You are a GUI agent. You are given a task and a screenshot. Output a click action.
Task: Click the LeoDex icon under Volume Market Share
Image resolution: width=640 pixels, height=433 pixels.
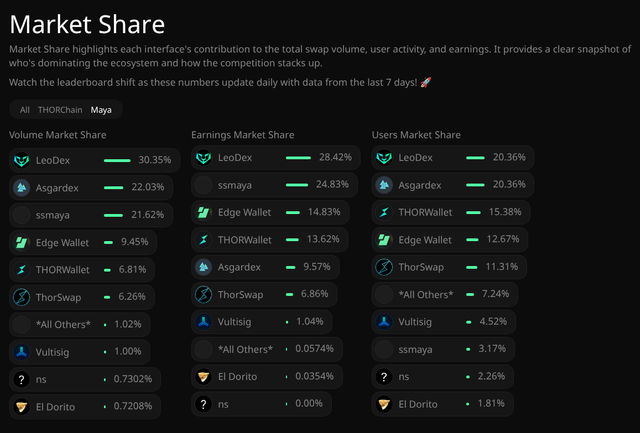[21, 160]
